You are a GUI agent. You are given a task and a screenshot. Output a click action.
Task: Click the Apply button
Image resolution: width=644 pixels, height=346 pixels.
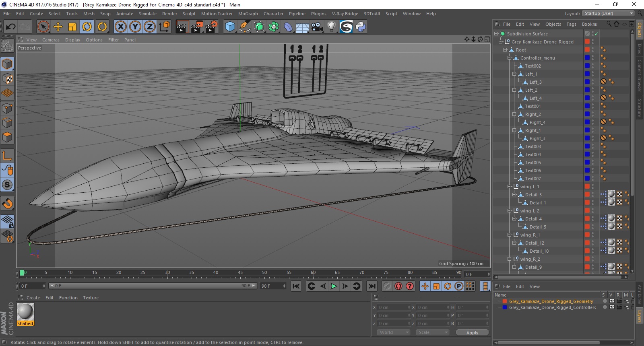point(472,333)
